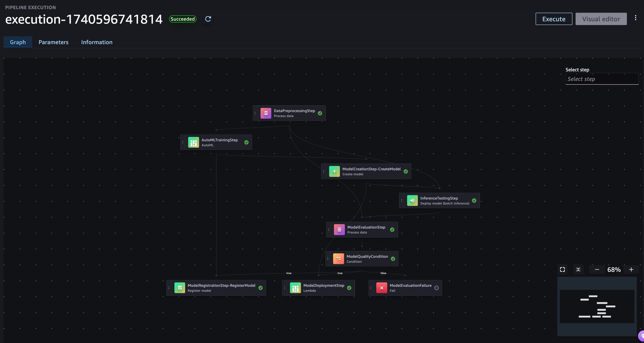Click the ModelCreationStep create model plus icon

coord(334,171)
